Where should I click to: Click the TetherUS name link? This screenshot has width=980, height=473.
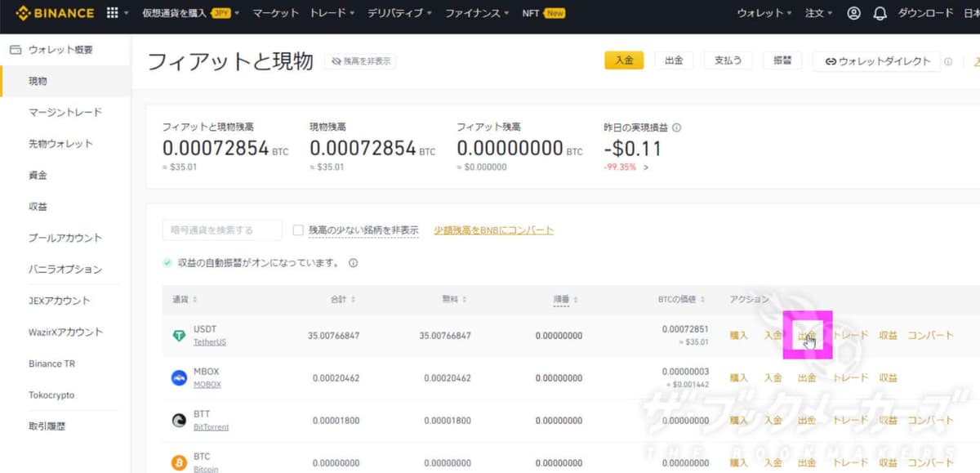tap(210, 342)
